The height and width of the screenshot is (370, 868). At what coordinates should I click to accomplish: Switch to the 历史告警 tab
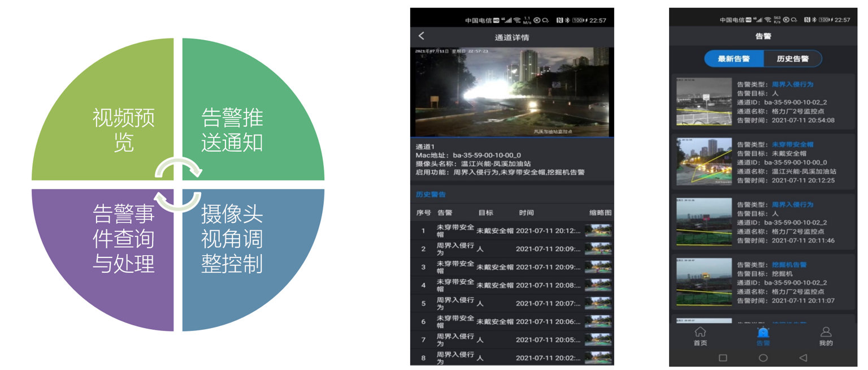(x=792, y=59)
